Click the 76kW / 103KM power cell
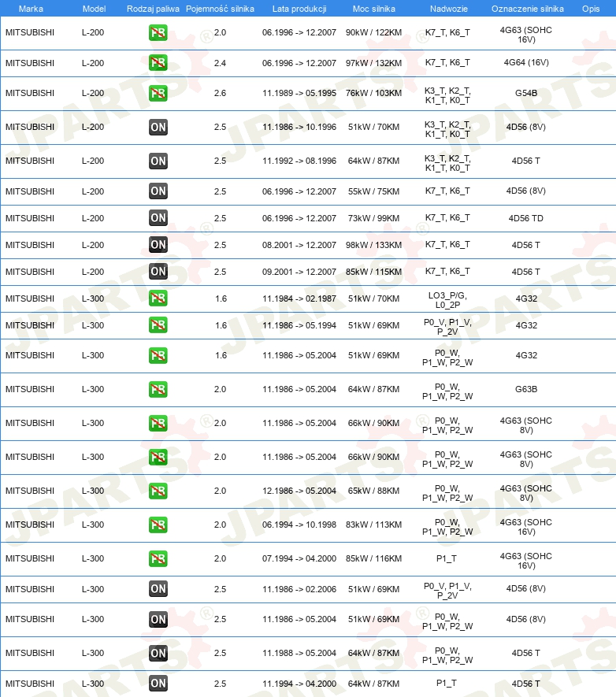This screenshot has height=697, width=616. click(374, 93)
